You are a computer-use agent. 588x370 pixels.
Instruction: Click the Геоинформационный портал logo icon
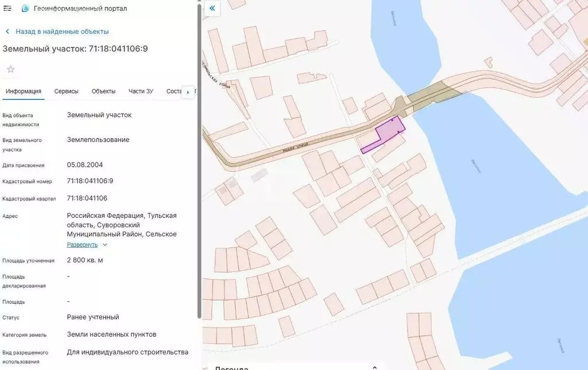click(25, 9)
